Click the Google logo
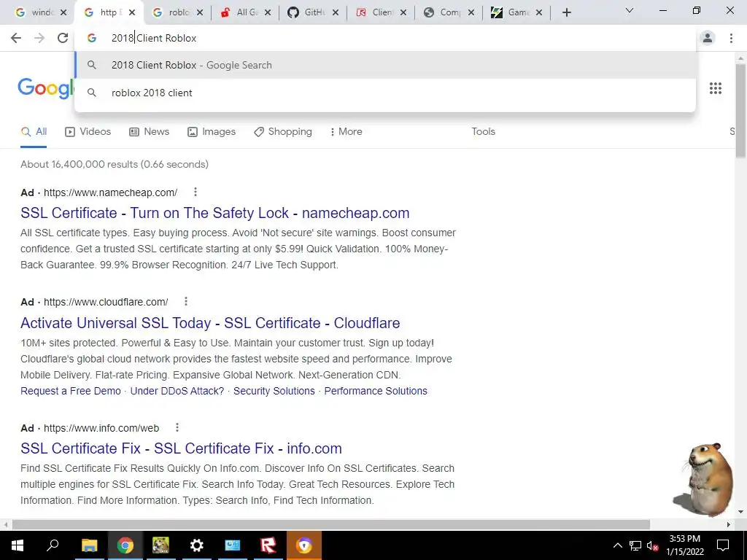Viewport: 747px width, 560px height. click(x=46, y=88)
